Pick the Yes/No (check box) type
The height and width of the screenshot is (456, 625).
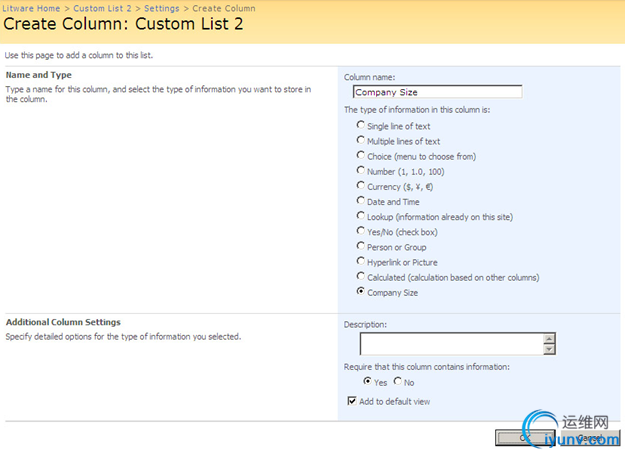[361, 231]
